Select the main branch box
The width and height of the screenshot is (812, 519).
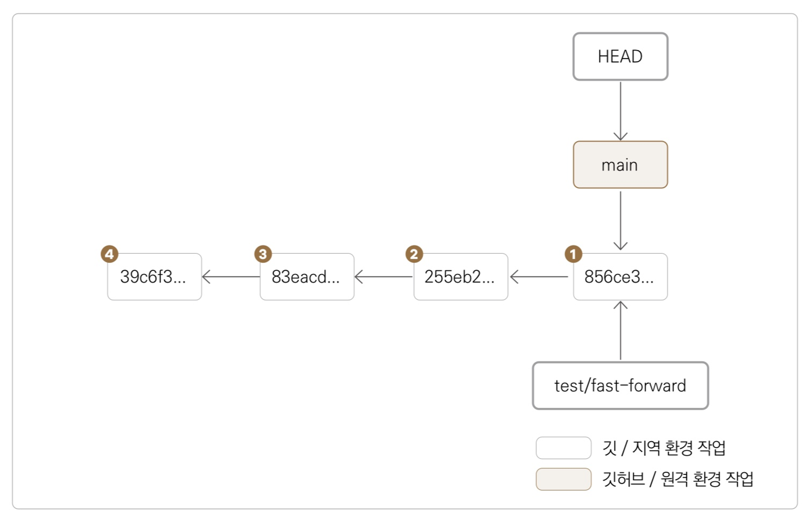coord(620,165)
